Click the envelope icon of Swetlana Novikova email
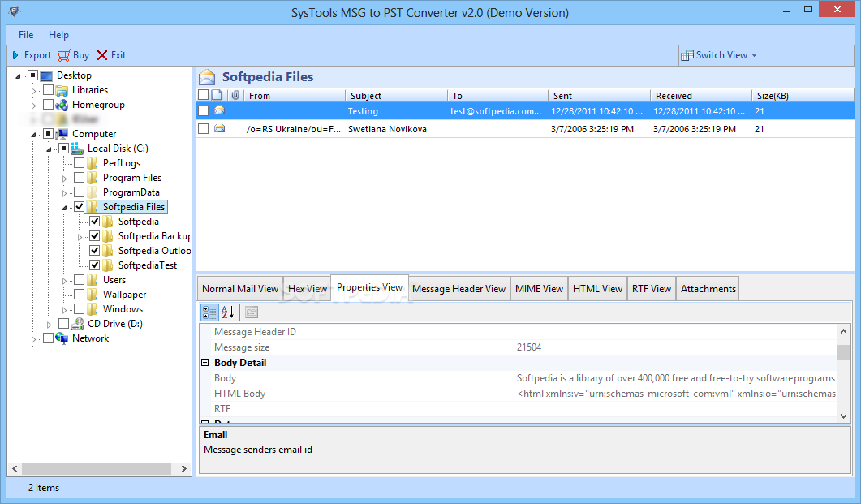Viewport: 861px width, 504px height. coord(219,128)
